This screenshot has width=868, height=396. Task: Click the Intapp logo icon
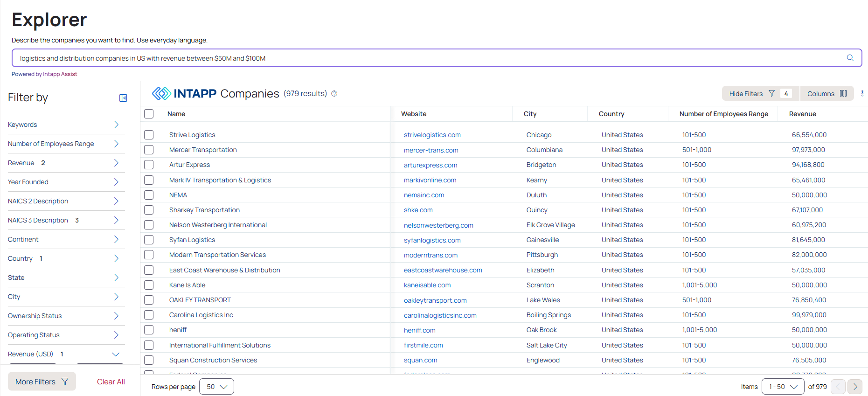click(x=161, y=94)
